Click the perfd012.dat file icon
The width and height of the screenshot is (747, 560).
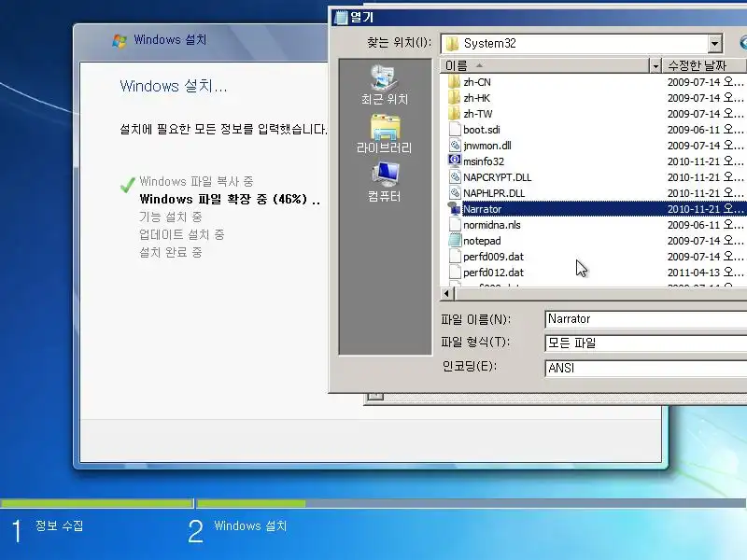(x=455, y=273)
